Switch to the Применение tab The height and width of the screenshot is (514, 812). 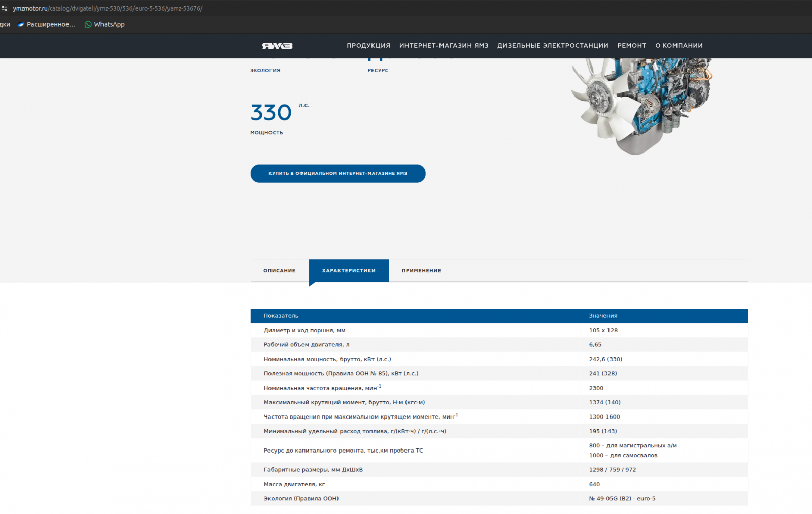421,271
